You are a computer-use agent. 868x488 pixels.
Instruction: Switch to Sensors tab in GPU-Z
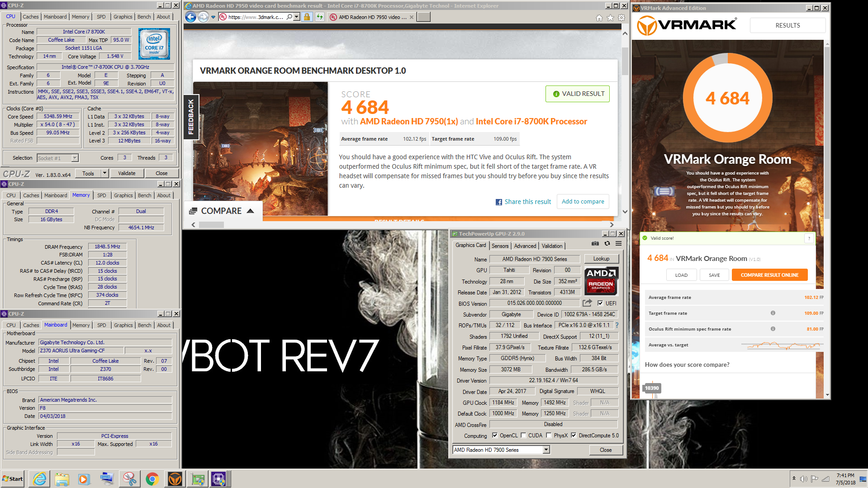click(x=500, y=246)
